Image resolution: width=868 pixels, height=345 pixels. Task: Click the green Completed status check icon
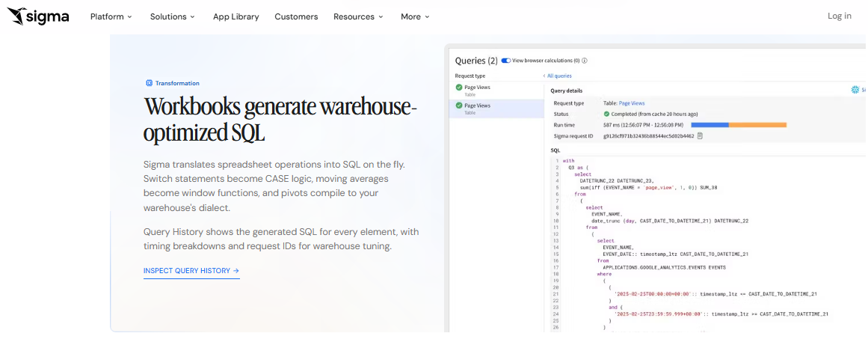(x=607, y=114)
